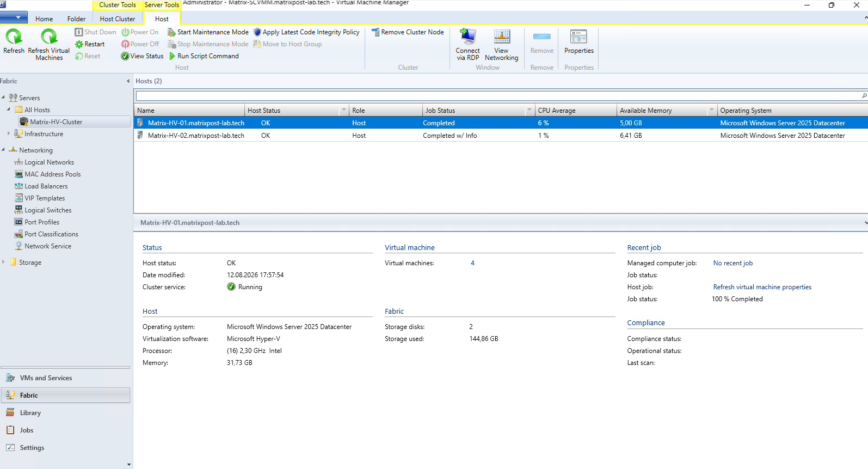Viewport: 868px width, 469px height.
Task: Collapse the Networking tree node
Action: (3, 150)
